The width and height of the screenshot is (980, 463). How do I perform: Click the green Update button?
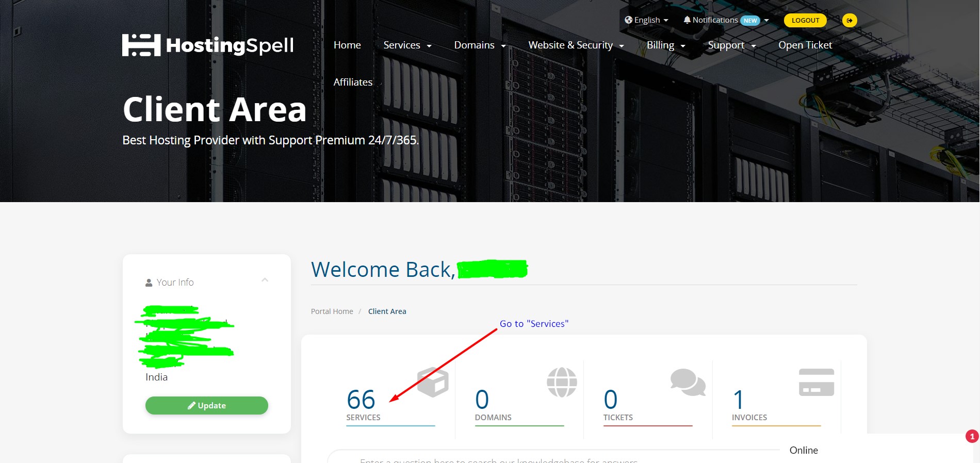(x=207, y=406)
